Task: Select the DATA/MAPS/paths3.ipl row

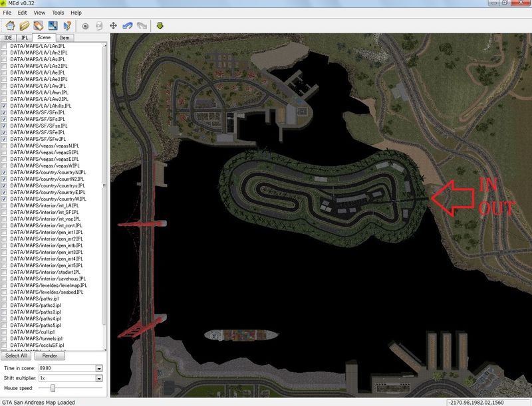Action: (36, 312)
